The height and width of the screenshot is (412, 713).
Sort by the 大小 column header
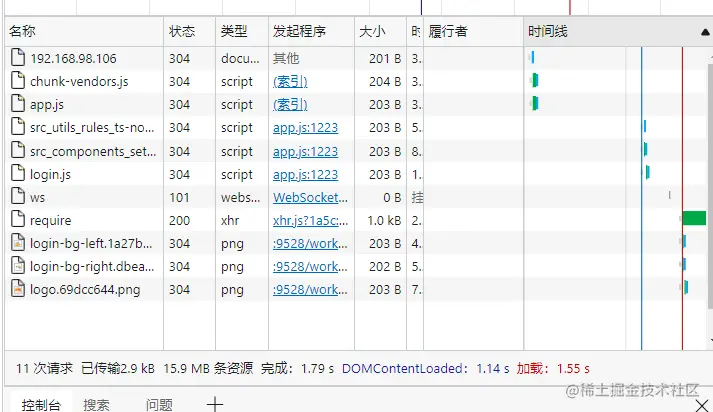pyautogui.click(x=380, y=31)
